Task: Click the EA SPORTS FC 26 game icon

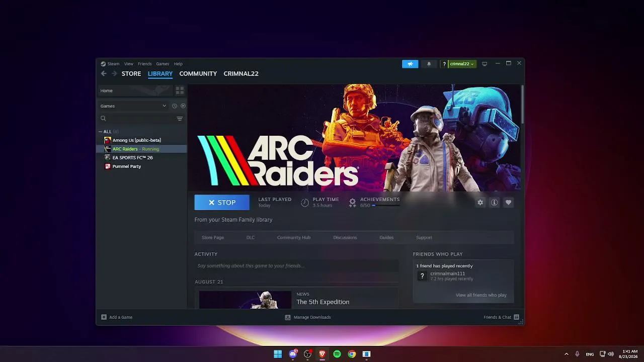Action: [107, 157]
